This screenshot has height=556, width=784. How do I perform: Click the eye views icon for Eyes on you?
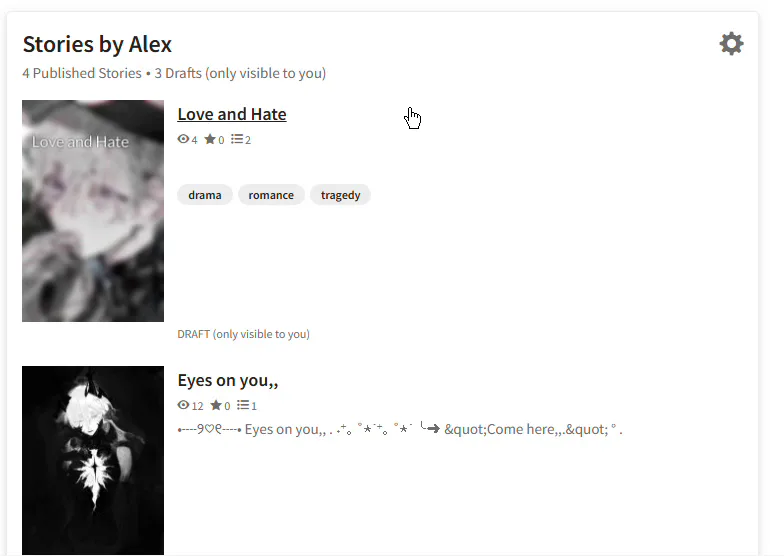pos(183,405)
